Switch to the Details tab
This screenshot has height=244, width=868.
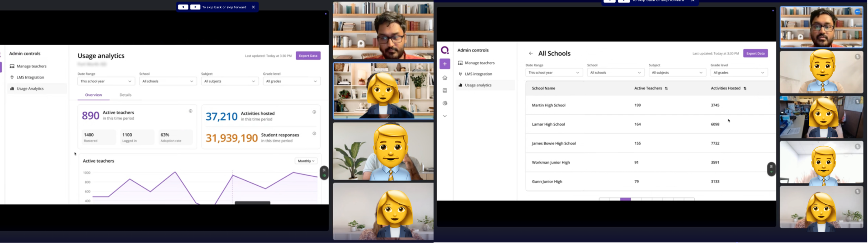125,95
